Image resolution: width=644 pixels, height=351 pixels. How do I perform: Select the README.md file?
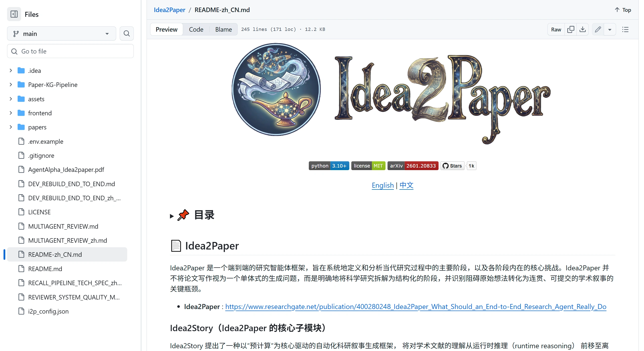(45, 269)
